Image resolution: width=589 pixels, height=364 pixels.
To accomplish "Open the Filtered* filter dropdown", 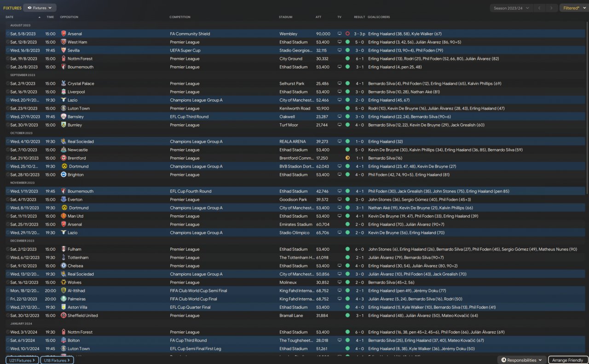I will [x=574, y=8].
